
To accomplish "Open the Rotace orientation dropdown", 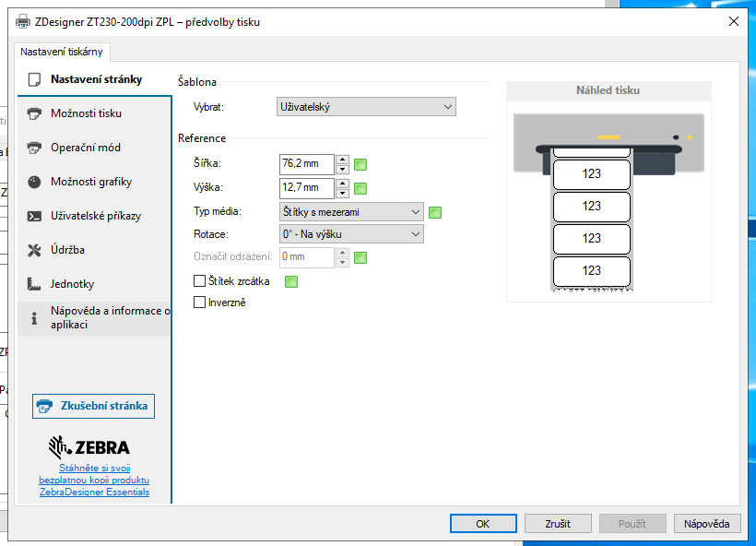I will [350, 234].
